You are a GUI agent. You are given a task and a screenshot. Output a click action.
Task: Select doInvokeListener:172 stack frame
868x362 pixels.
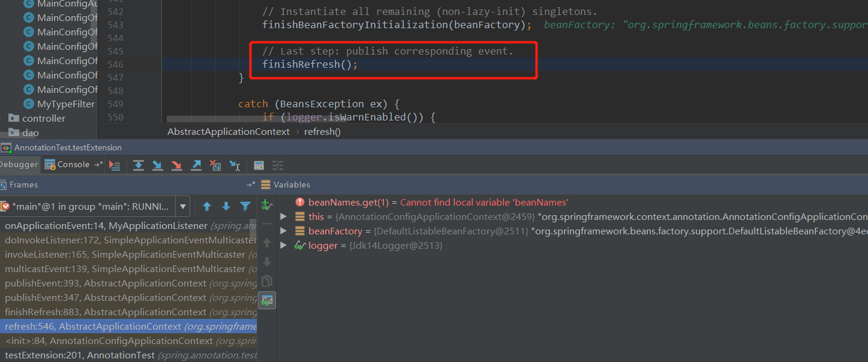coord(128,240)
